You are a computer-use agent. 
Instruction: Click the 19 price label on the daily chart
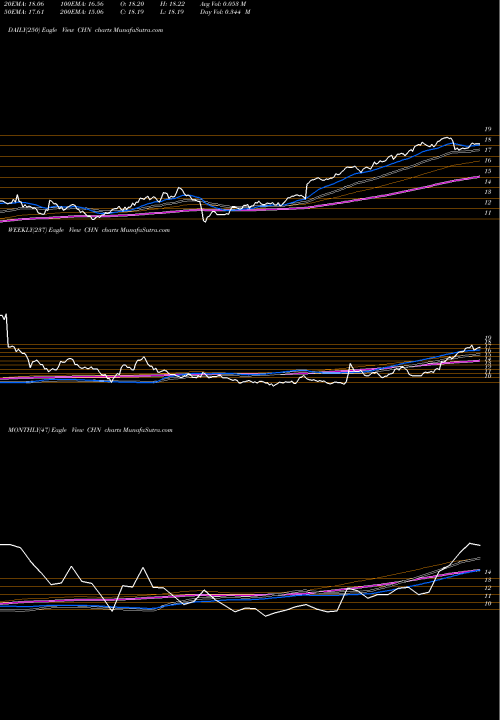tap(488, 129)
